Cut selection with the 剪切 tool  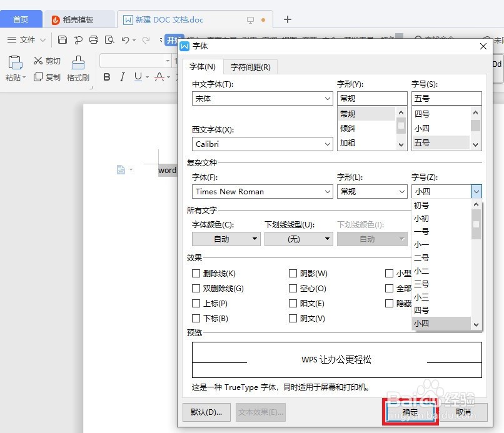(46, 61)
